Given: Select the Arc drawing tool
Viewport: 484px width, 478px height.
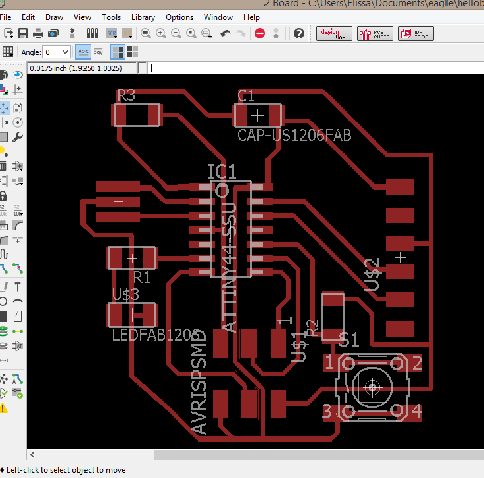Looking at the screenshot, I should (18, 302).
